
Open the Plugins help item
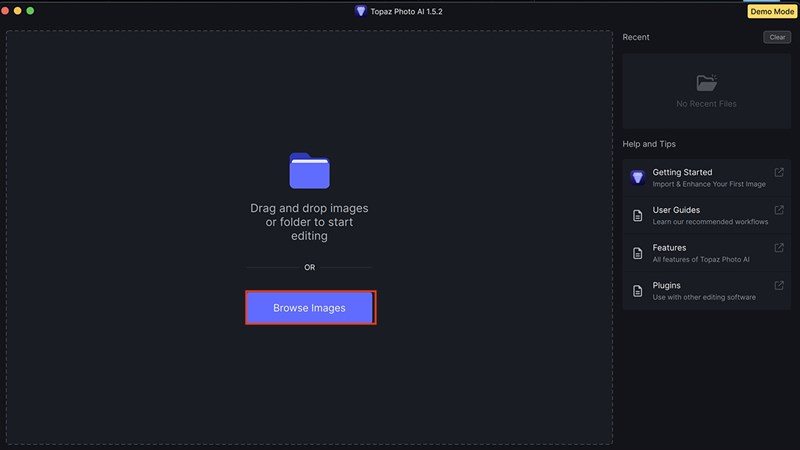(x=706, y=291)
